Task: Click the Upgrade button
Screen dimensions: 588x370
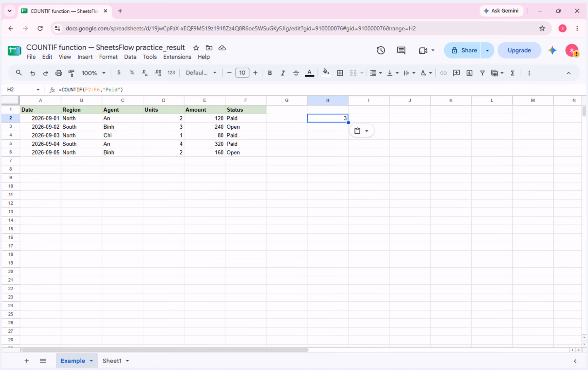Action: click(519, 50)
